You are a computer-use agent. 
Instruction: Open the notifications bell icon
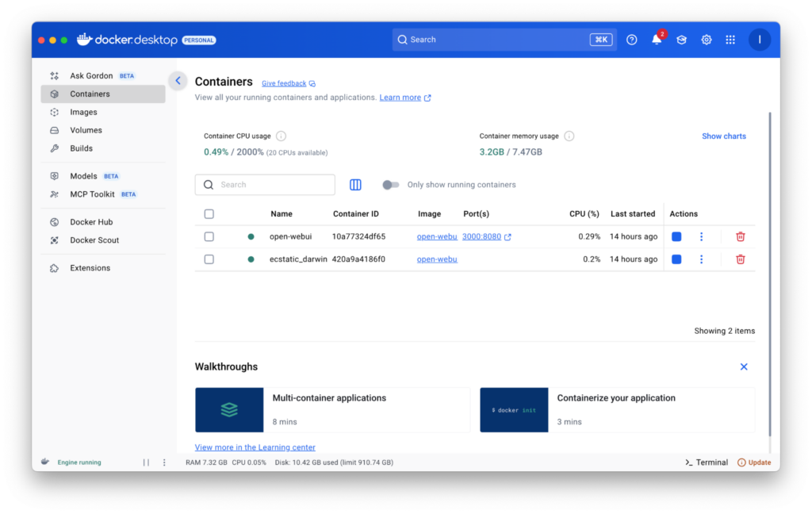[657, 40]
